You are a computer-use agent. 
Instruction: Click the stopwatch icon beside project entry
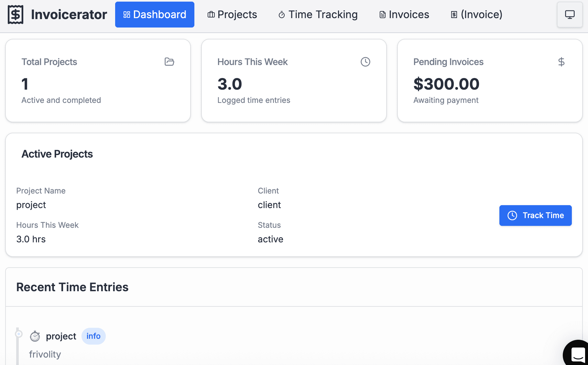[x=35, y=336]
